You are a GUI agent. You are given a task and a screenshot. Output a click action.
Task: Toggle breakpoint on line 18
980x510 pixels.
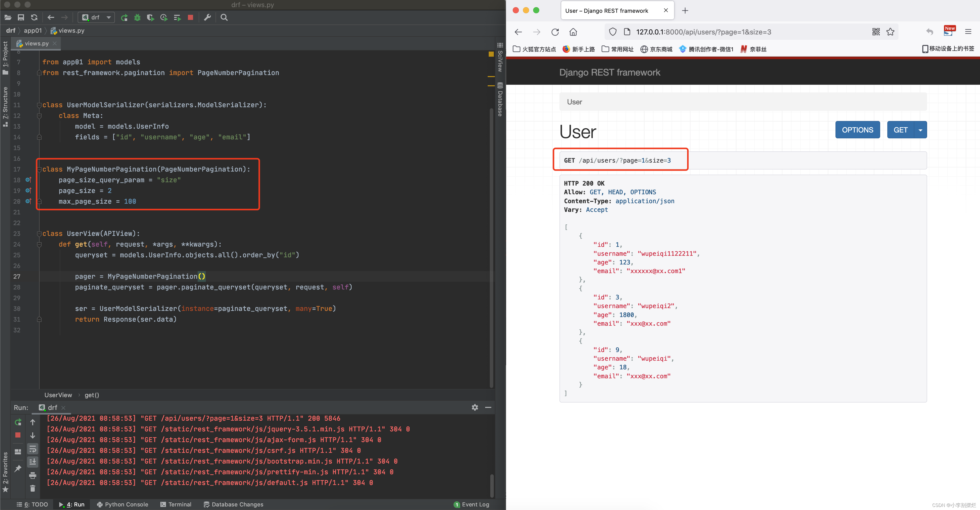click(x=27, y=180)
